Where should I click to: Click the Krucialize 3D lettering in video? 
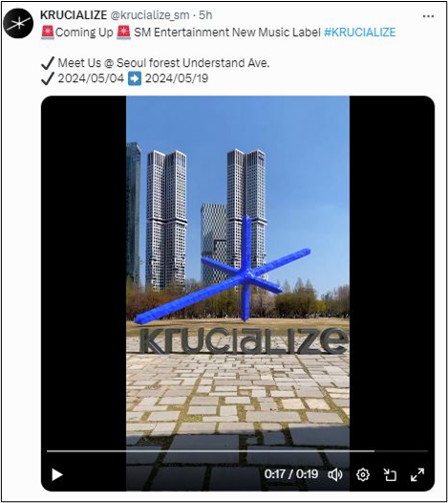244,340
